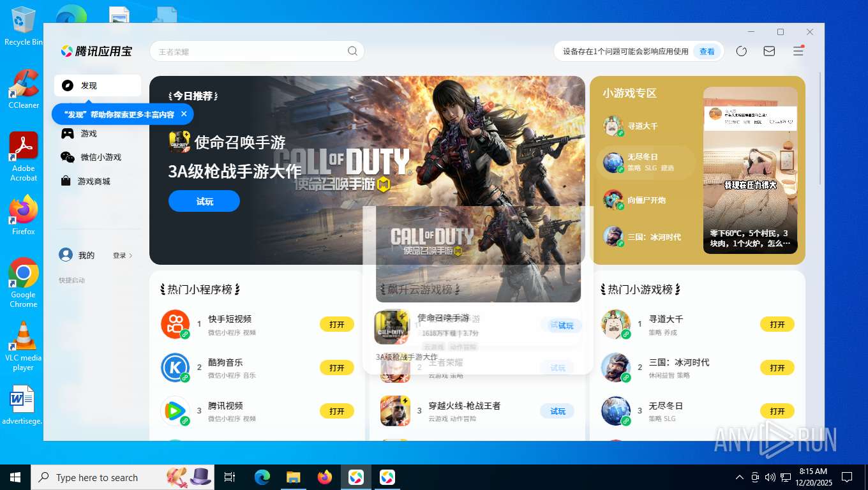Open 无尽冬日 in 小游戏专区

click(646, 162)
